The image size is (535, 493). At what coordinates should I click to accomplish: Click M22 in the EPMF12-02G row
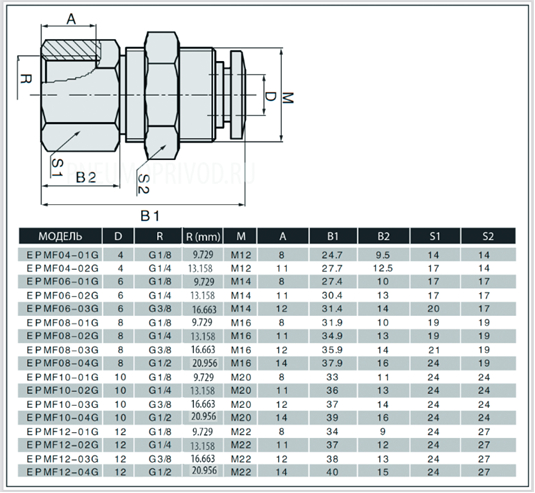241,445
